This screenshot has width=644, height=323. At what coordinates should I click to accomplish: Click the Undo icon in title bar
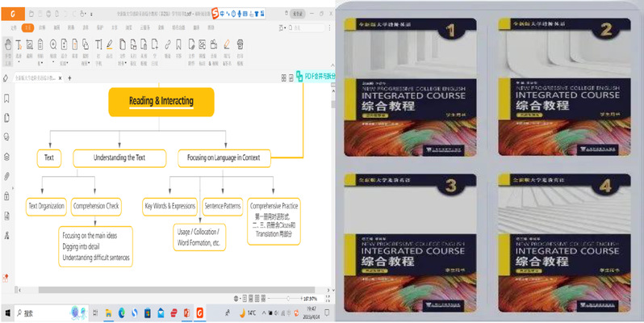click(65, 14)
